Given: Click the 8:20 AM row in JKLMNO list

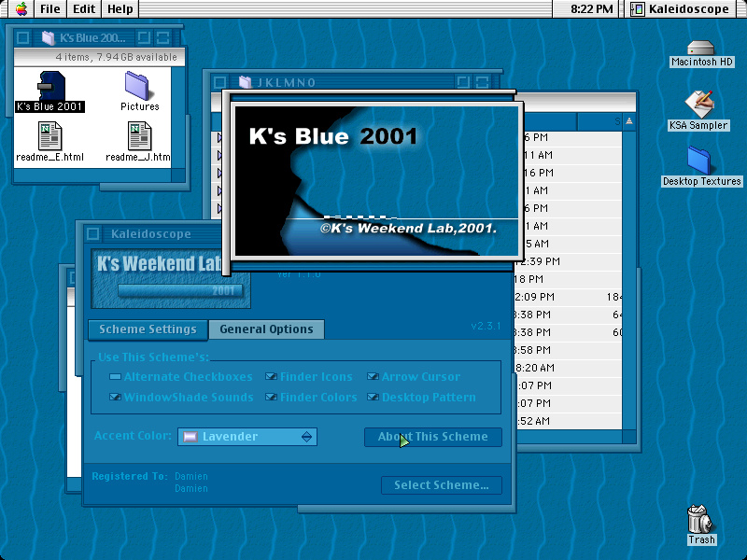Looking at the screenshot, I should pos(568,368).
